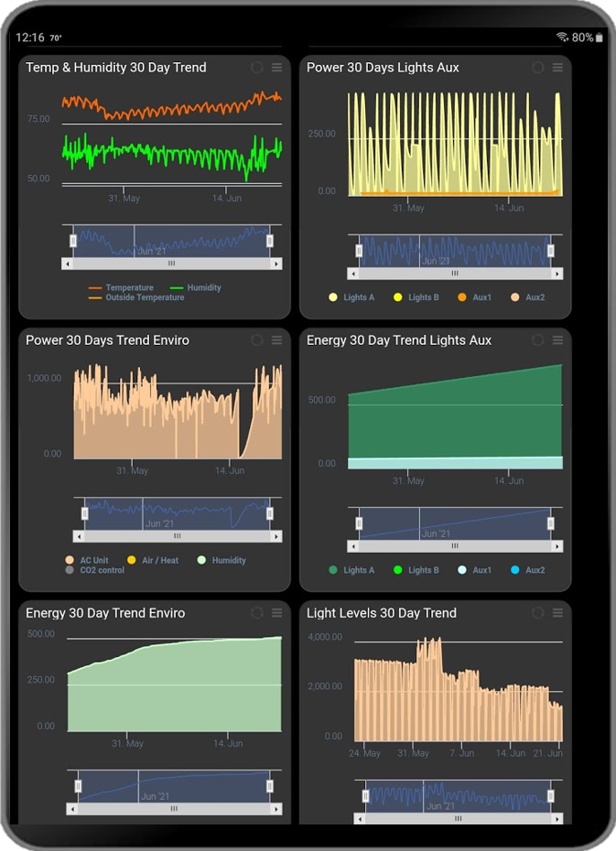Open hamburger menu on Power 30 Days Lights Aux
The height and width of the screenshot is (851, 616).
click(x=557, y=68)
